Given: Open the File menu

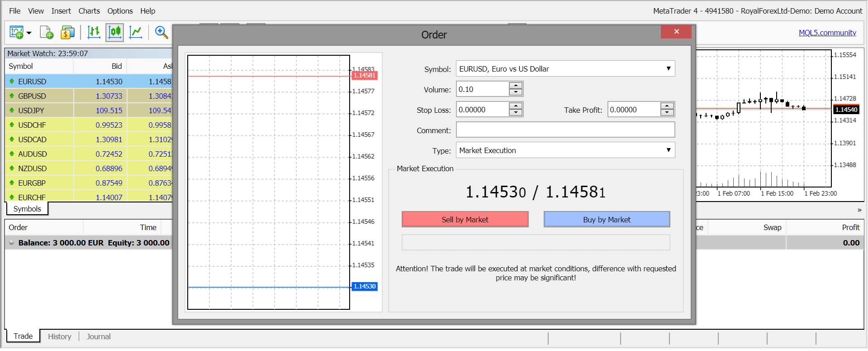Looking at the screenshot, I should coord(14,11).
